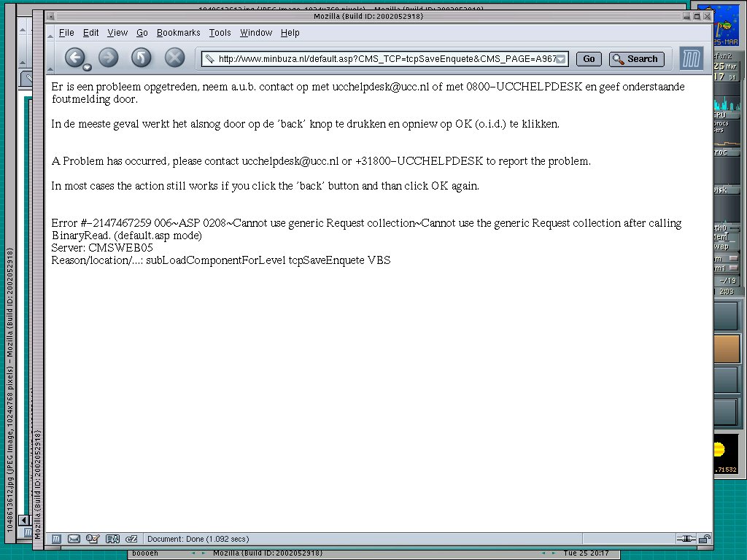The height and width of the screenshot is (560, 747).
Task: Click the Back navigation button
Action: 74,58
